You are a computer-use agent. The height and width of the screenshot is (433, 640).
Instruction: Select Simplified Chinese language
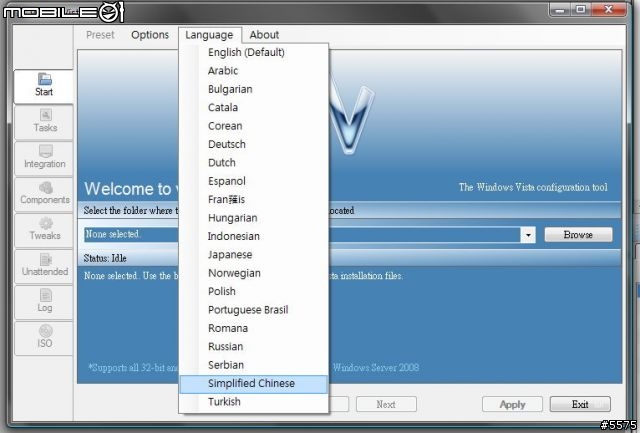pos(253,384)
